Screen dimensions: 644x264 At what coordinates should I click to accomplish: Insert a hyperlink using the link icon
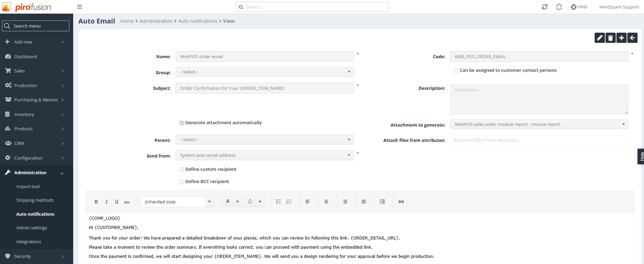(401, 202)
